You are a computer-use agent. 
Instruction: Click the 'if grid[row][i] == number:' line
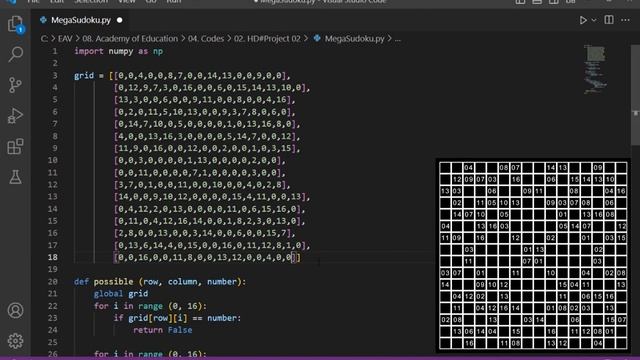coord(177,318)
